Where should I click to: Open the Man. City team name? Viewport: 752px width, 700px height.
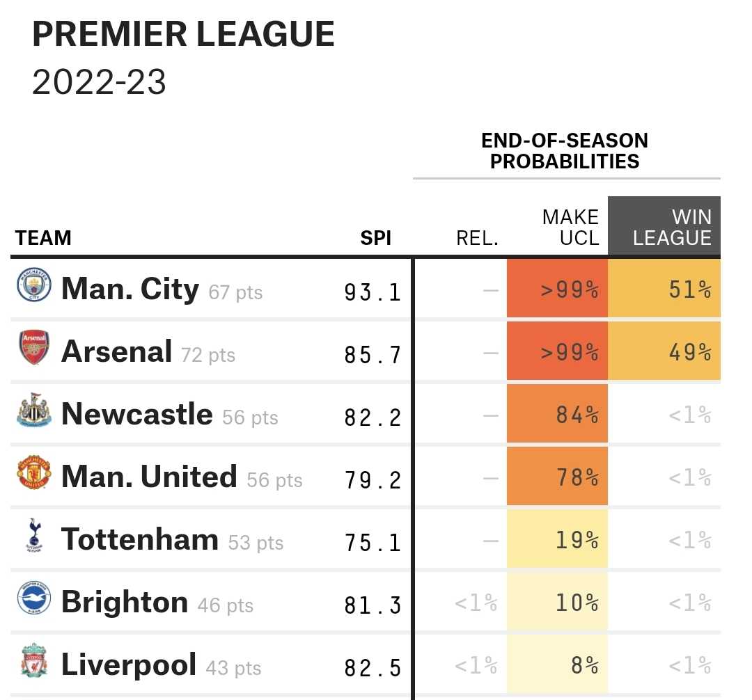point(130,289)
